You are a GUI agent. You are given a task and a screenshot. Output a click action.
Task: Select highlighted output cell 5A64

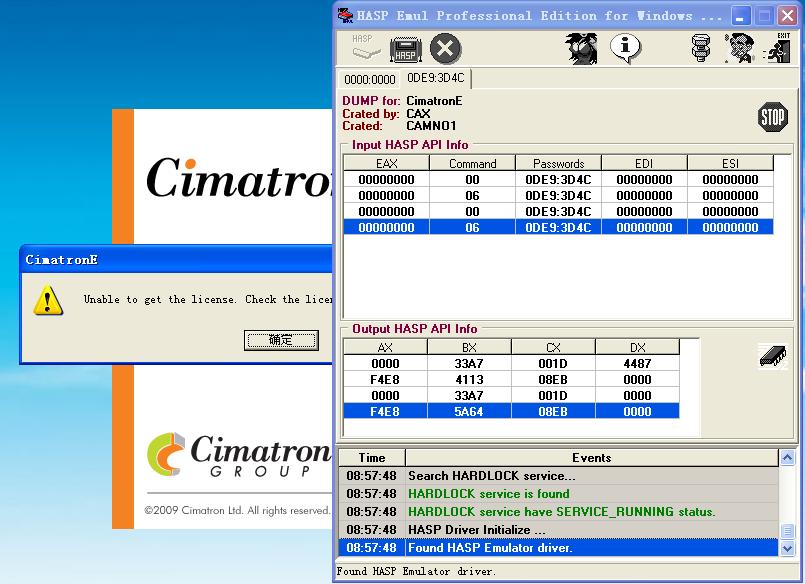pyautogui.click(x=469, y=412)
